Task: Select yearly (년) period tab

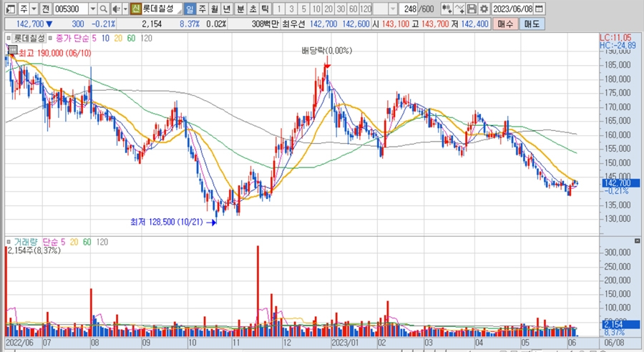Action: coord(227,9)
